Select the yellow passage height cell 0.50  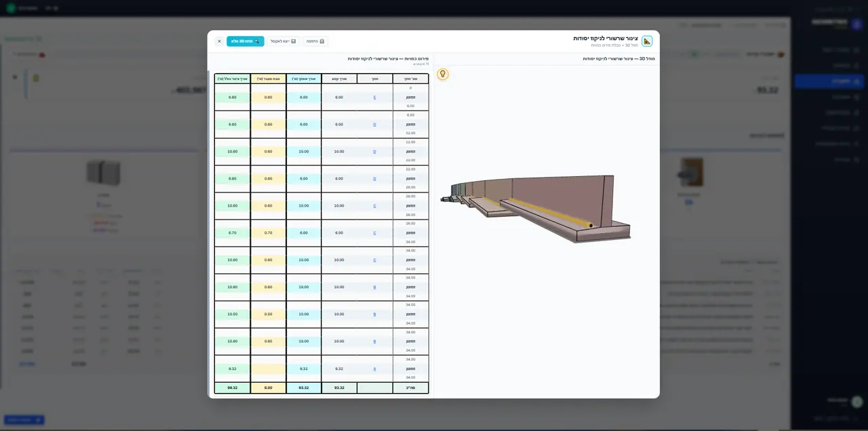pos(269,314)
